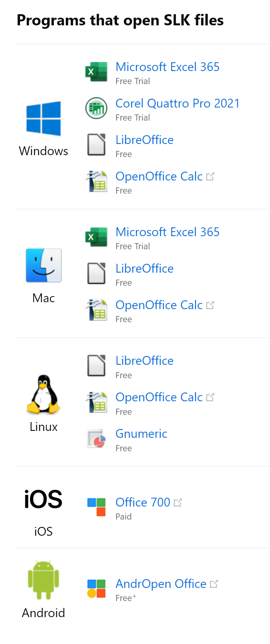270x644 pixels.
Task: Click the Excel icon in the Mac section
Action: (x=96, y=237)
